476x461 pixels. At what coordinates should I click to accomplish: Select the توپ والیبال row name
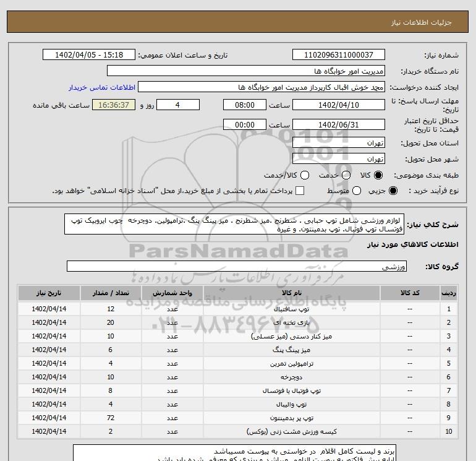click(291, 405)
